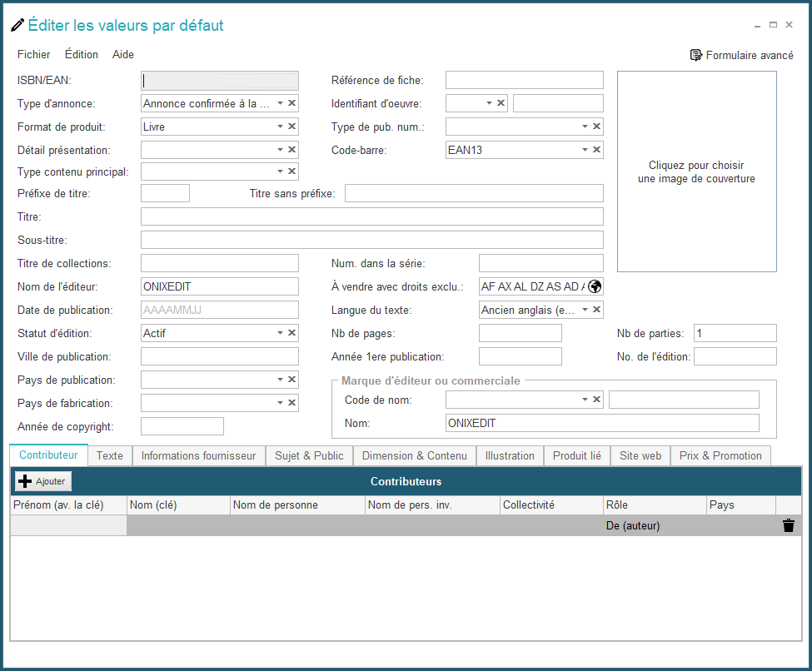
Task: Click the cover image chooser area
Action: click(696, 171)
